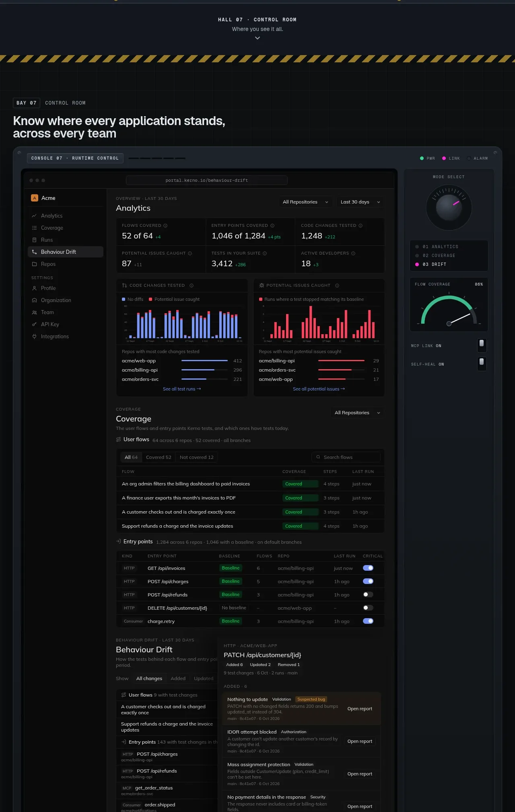Click info icon beside Tests In Your Suite
The width and height of the screenshot is (515, 812).
(x=265, y=253)
